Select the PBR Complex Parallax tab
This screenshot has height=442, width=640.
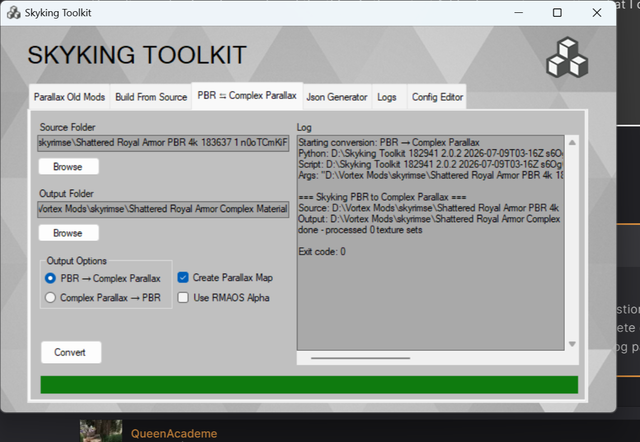click(x=247, y=96)
